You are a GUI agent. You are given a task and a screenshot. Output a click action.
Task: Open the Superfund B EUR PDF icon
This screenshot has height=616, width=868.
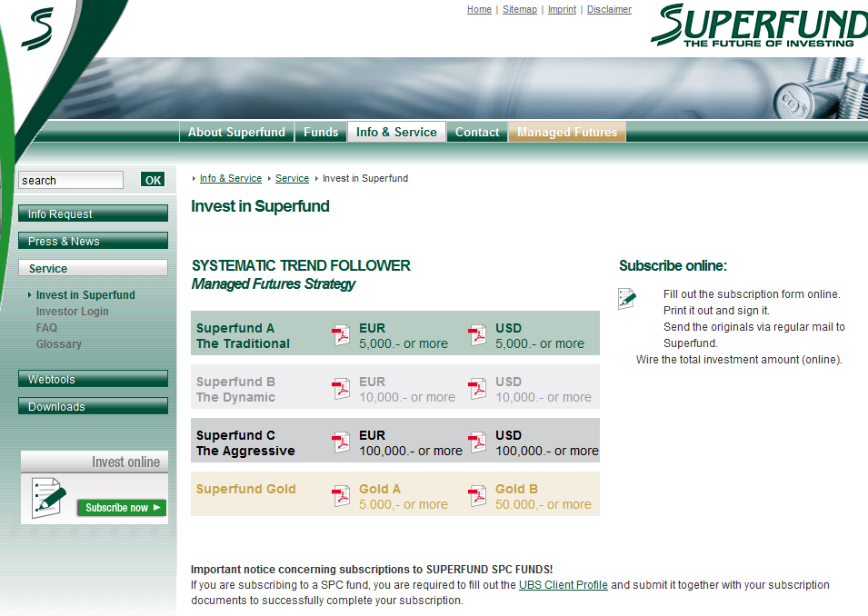click(x=341, y=389)
